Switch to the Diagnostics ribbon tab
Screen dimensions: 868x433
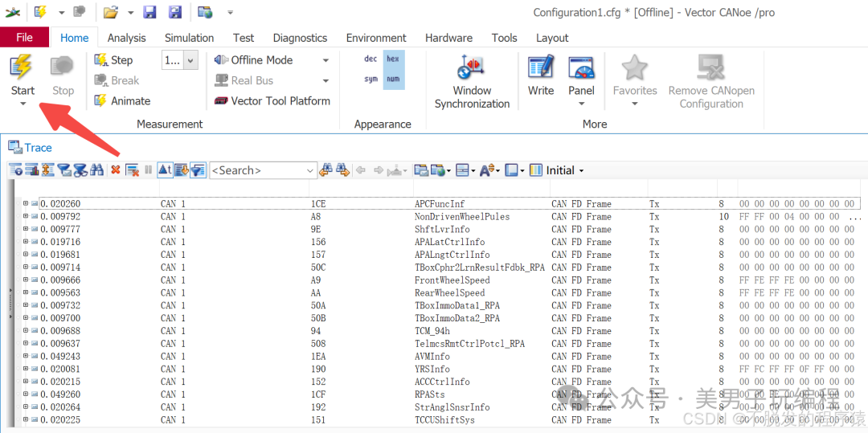300,38
